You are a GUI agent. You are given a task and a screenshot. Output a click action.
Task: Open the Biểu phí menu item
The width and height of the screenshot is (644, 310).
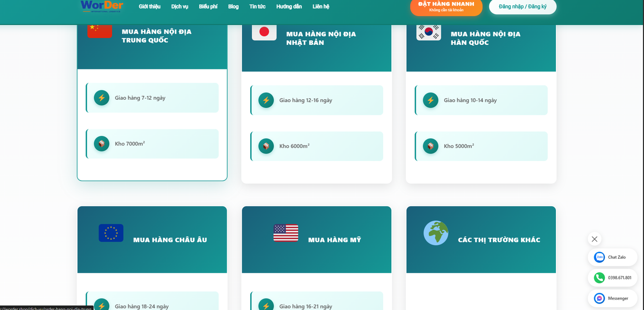click(208, 7)
